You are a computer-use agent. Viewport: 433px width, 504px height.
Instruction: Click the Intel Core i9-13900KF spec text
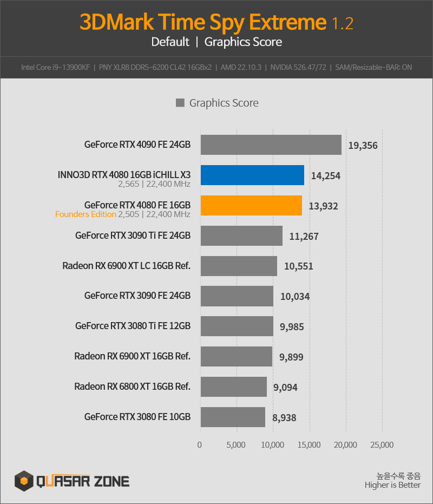tap(56, 68)
